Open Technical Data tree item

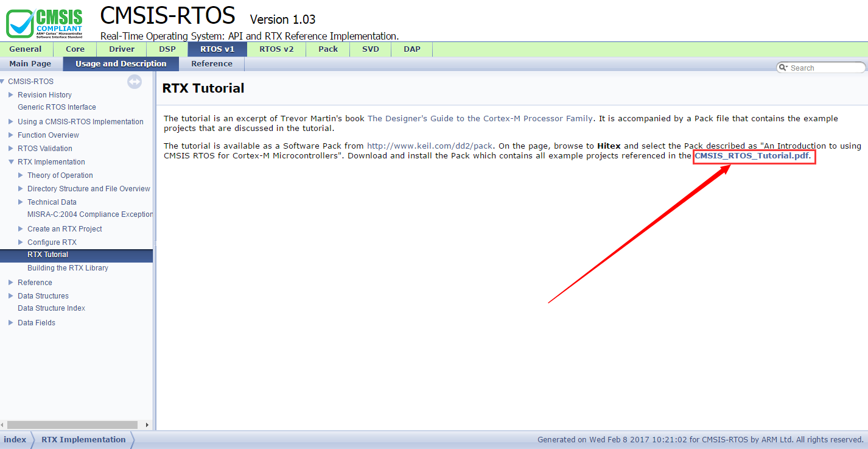click(x=52, y=202)
